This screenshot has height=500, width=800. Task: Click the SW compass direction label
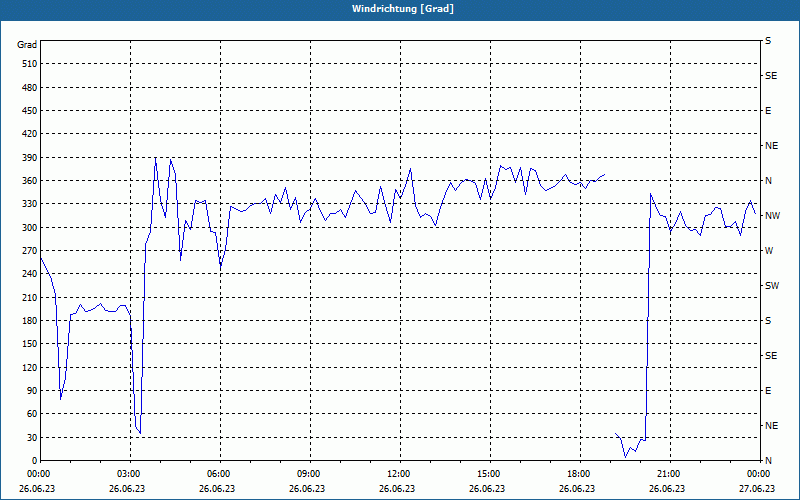coord(772,286)
